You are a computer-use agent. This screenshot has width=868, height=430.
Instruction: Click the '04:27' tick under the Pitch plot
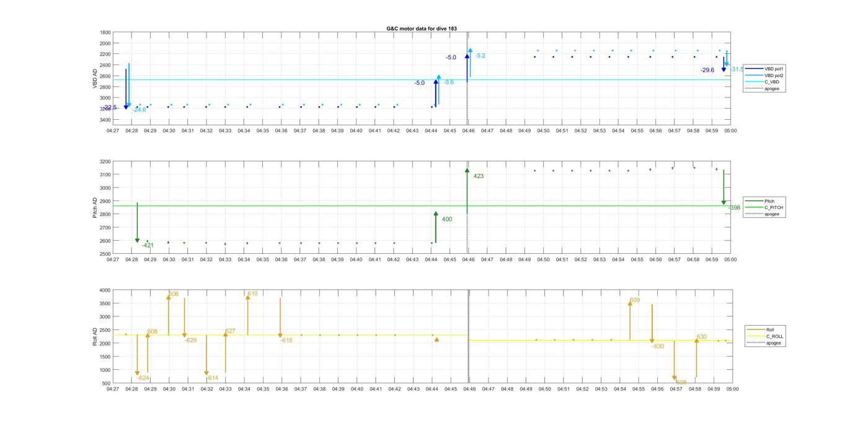tap(112, 260)
